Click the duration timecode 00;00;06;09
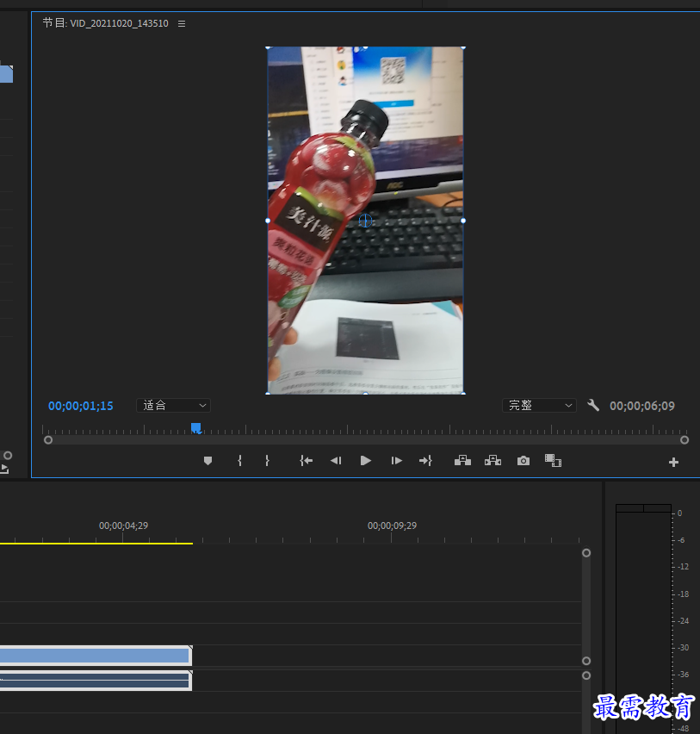The image size is (700, 734). [642, 406]
